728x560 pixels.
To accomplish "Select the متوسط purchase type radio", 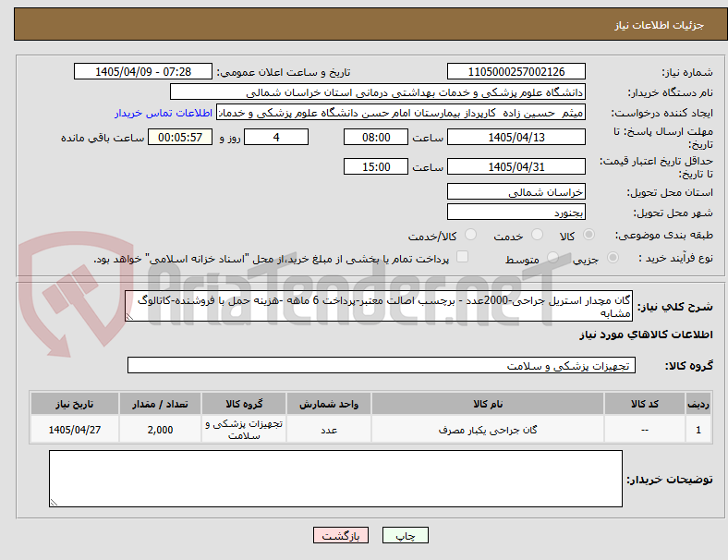I will (552, 257).
